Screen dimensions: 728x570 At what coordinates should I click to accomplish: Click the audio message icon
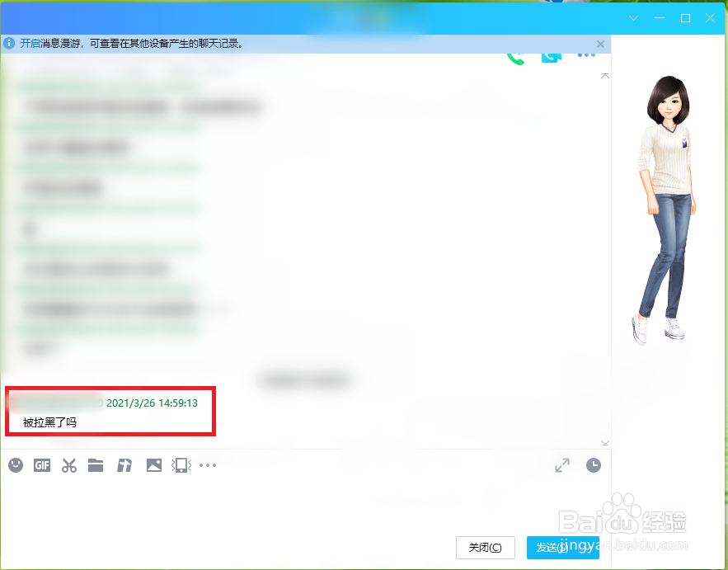tap(124, 465)
